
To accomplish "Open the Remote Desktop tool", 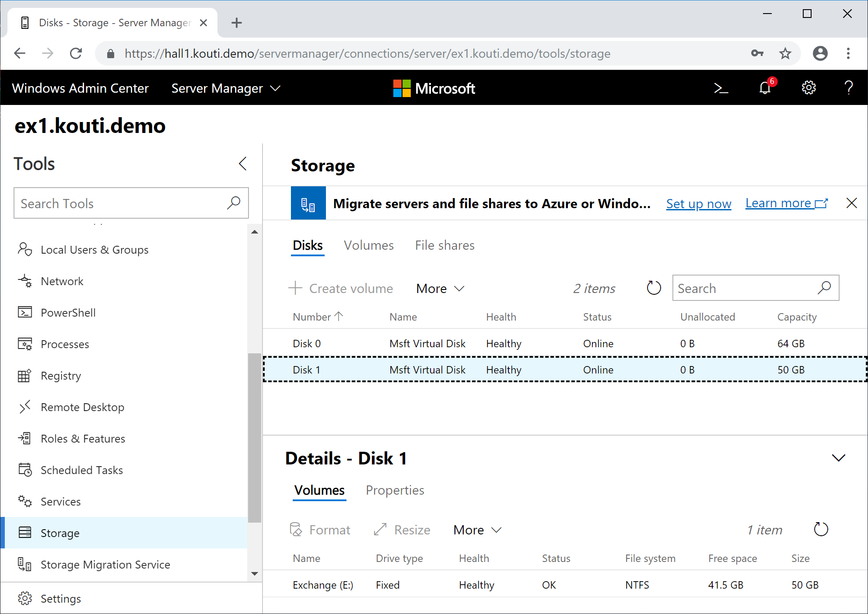I will pyautogui.click(x=82, y=407).
